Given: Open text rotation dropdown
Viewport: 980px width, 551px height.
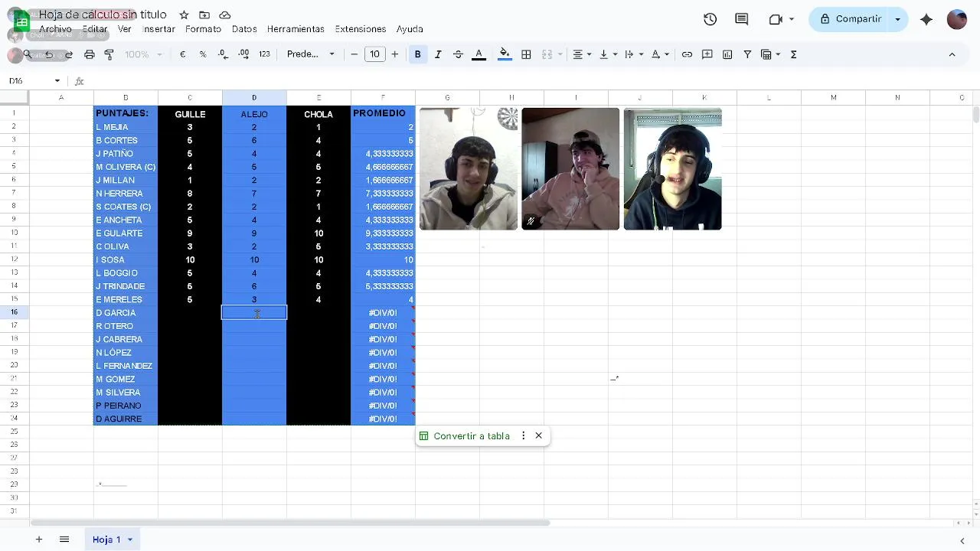Looking at the screenshot, I should 660,54.
